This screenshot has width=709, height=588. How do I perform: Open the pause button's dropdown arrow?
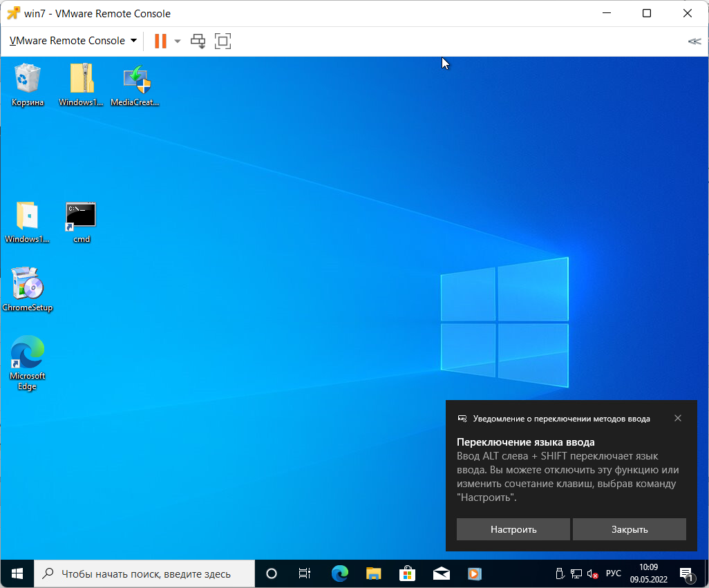177,41
